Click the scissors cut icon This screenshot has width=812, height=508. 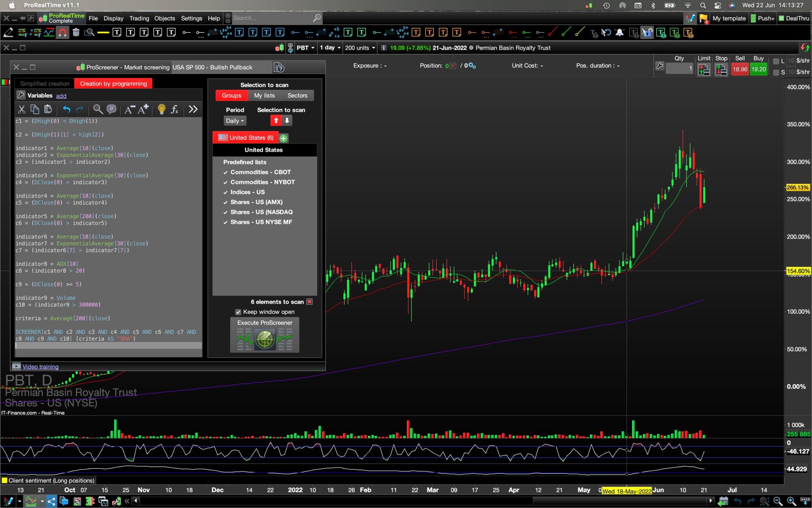(22, 110)
